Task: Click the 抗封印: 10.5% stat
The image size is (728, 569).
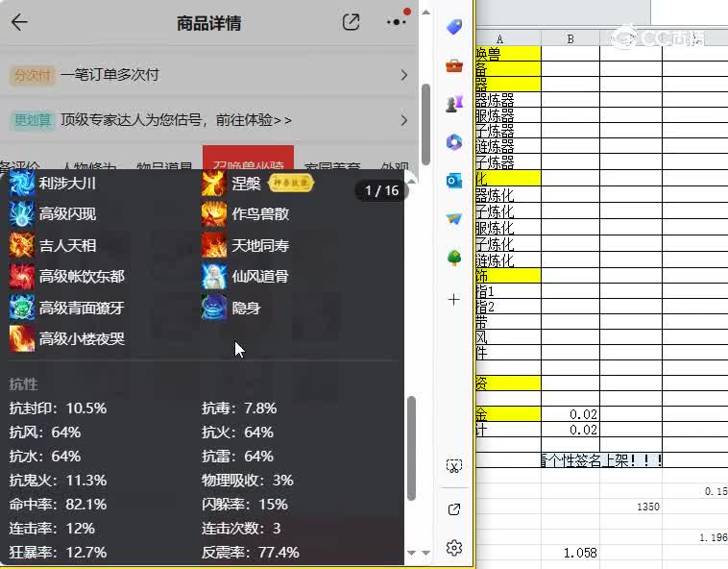Action: 58,408
